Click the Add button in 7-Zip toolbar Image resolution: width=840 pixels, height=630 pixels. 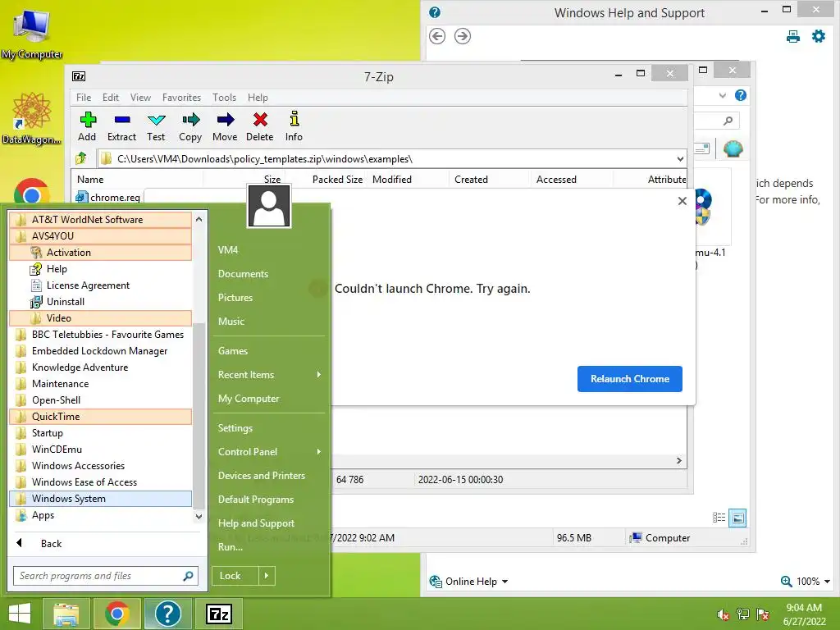tap(87, 126)
